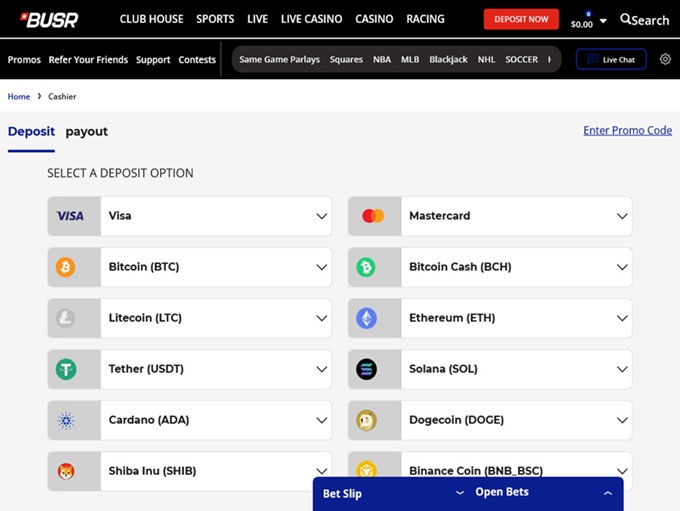Click the Cardano (ADA) icon
Image resolution: width=680 pixels, height=511 pixels.
pos(66,420)
